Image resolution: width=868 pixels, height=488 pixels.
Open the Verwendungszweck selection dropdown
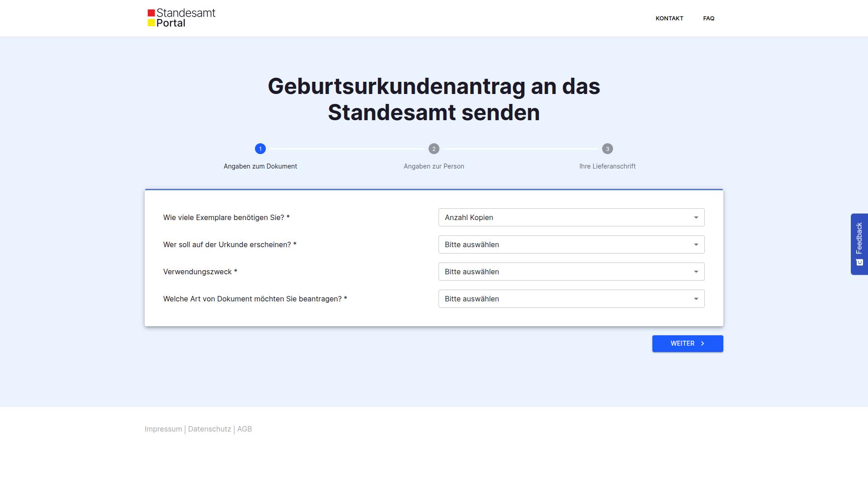(x=571, y=272)
